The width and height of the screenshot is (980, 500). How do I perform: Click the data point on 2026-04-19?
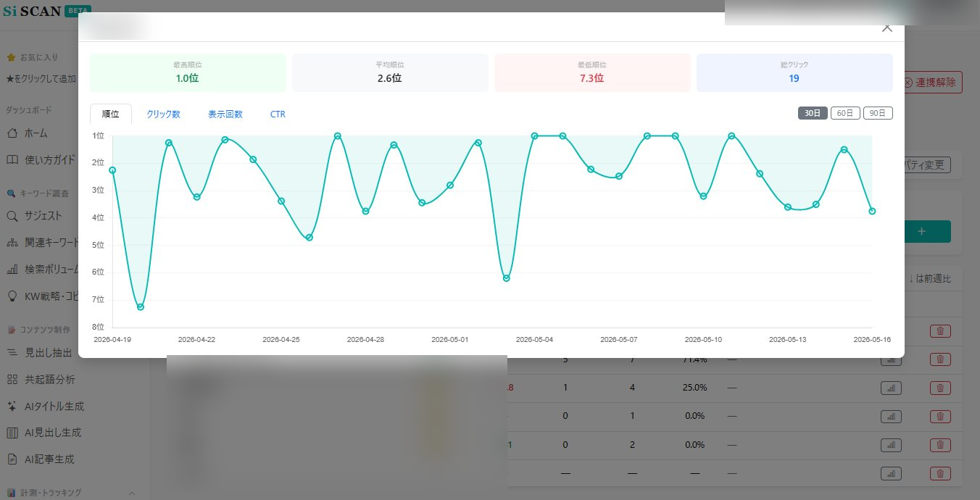pyautogui.click(x=112, y=170)
